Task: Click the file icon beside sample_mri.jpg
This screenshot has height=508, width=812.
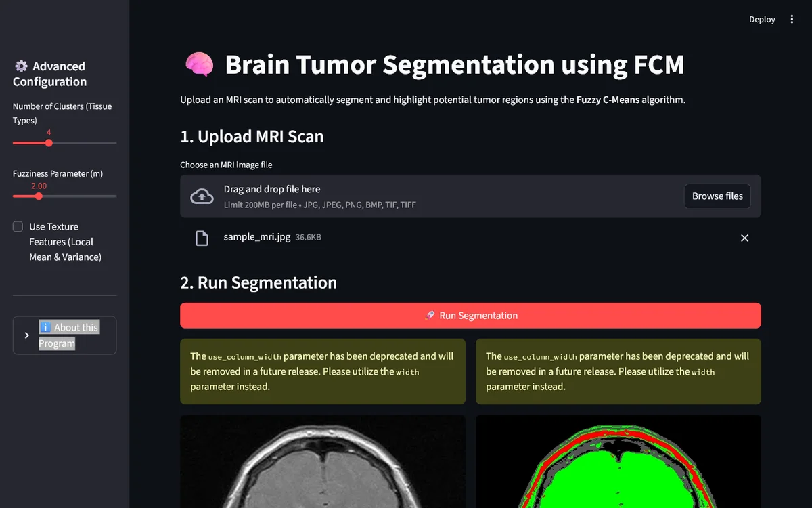Action: (202, 238)
